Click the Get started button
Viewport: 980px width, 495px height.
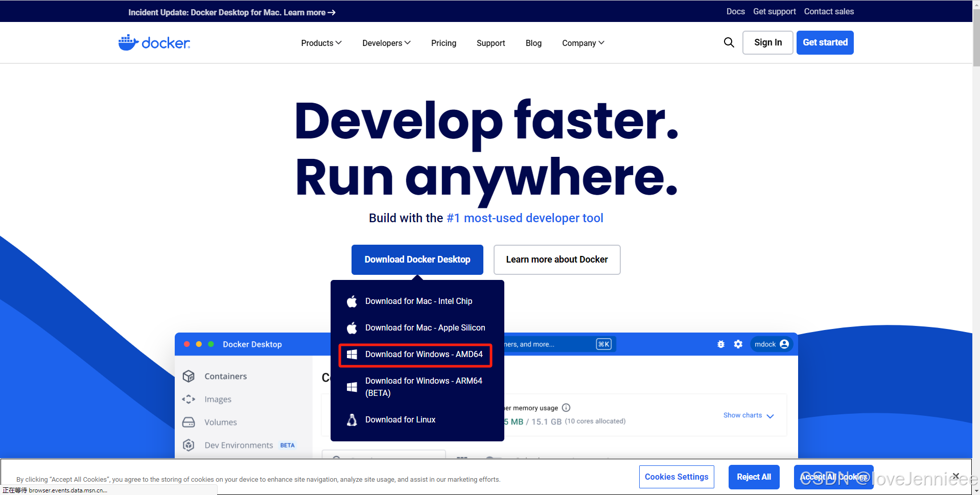[825, 42]
